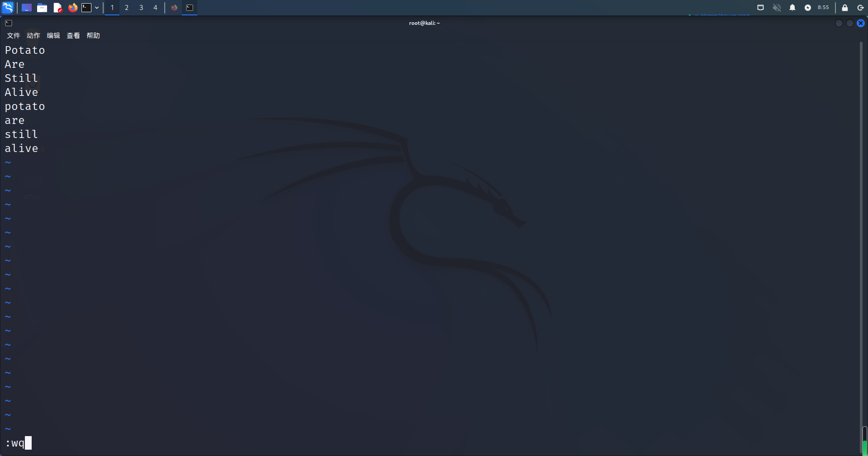Switch to workspace 3
868x456 pixels.
click(141, 8)
